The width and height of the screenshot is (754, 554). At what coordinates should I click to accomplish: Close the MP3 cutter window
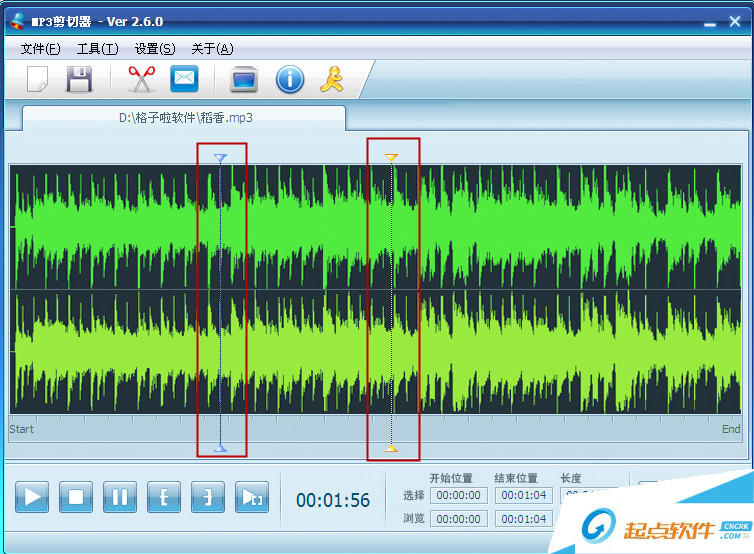tap(735, 21)
